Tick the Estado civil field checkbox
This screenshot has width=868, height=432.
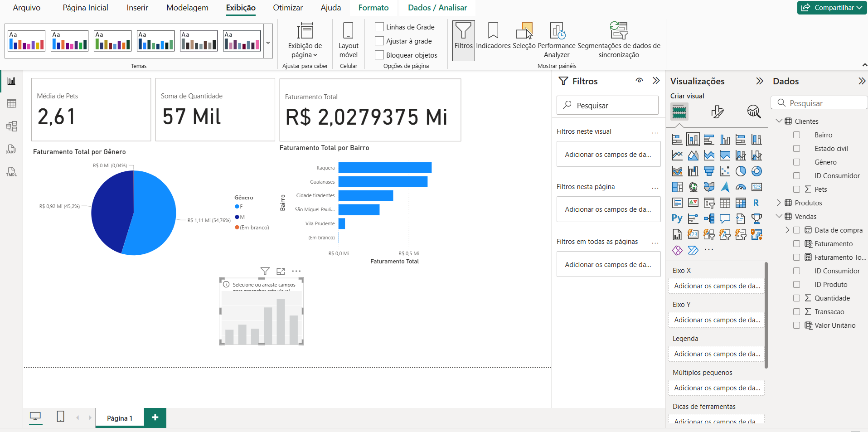click(x=796, y=149)
